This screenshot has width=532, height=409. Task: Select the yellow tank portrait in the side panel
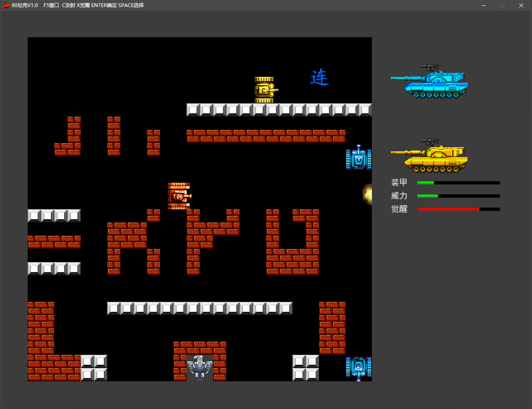429,156
